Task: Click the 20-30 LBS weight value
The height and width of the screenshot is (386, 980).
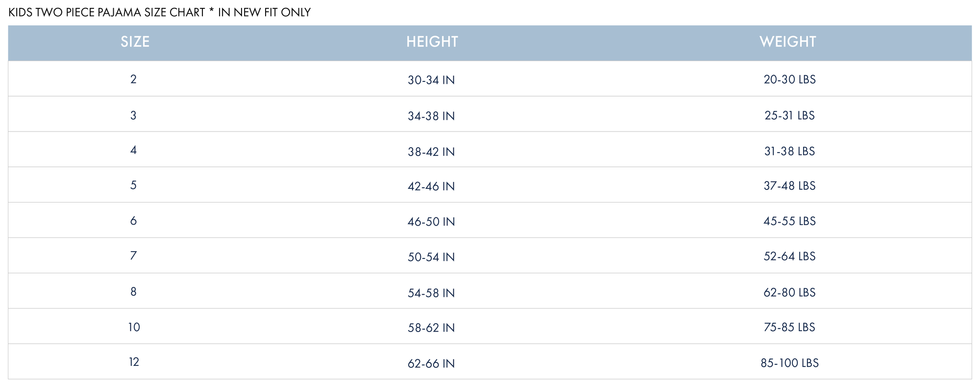Action: click(x=789, y=79)
